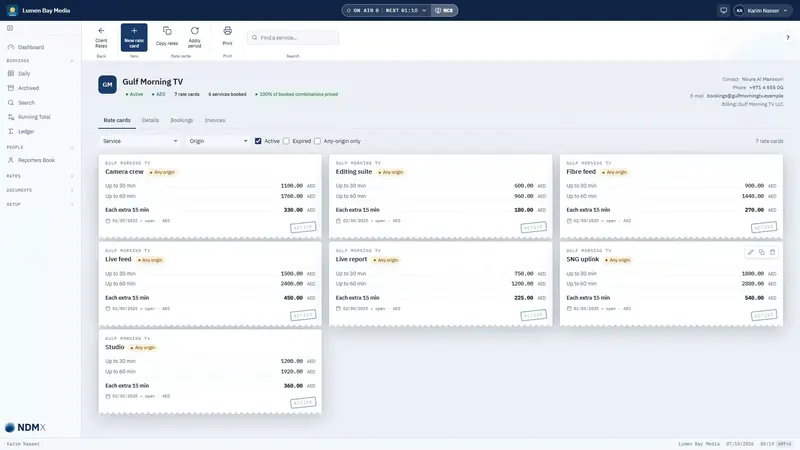Open the Service filter dropdown
The height and width of the screenshot is (450, 800).
point(140,141)
